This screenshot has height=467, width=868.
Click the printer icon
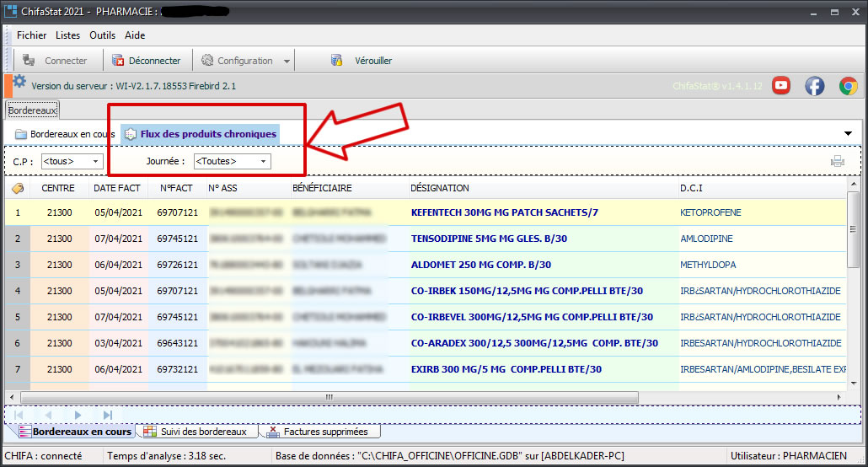837,162
